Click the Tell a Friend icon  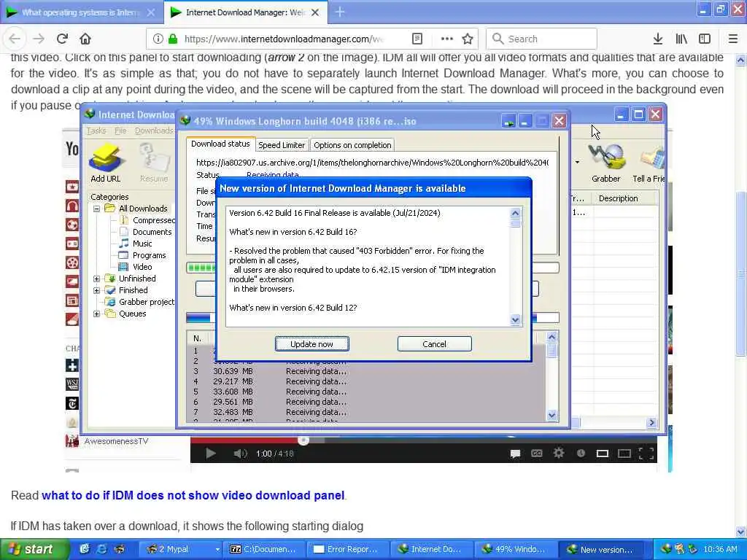[649, 163]
